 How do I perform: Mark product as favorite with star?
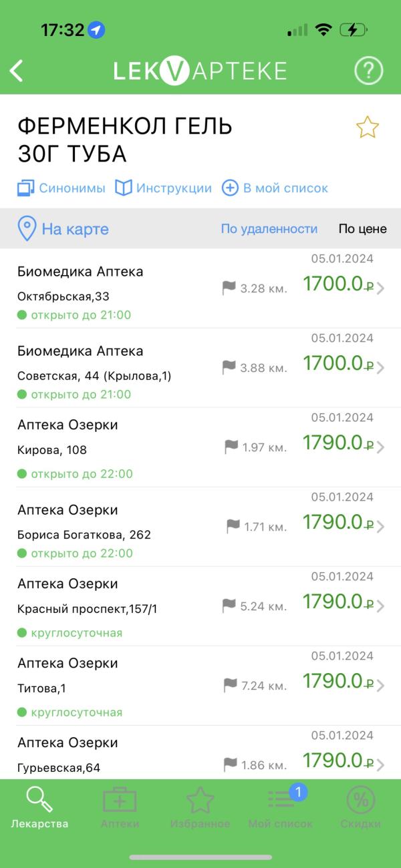[x=368, y=127]
